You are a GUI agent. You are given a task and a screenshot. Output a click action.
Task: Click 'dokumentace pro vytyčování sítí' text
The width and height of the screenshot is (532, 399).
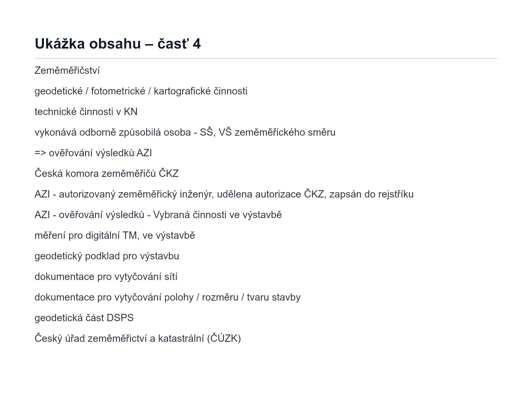pyautogui.click(x=106, y=277)
